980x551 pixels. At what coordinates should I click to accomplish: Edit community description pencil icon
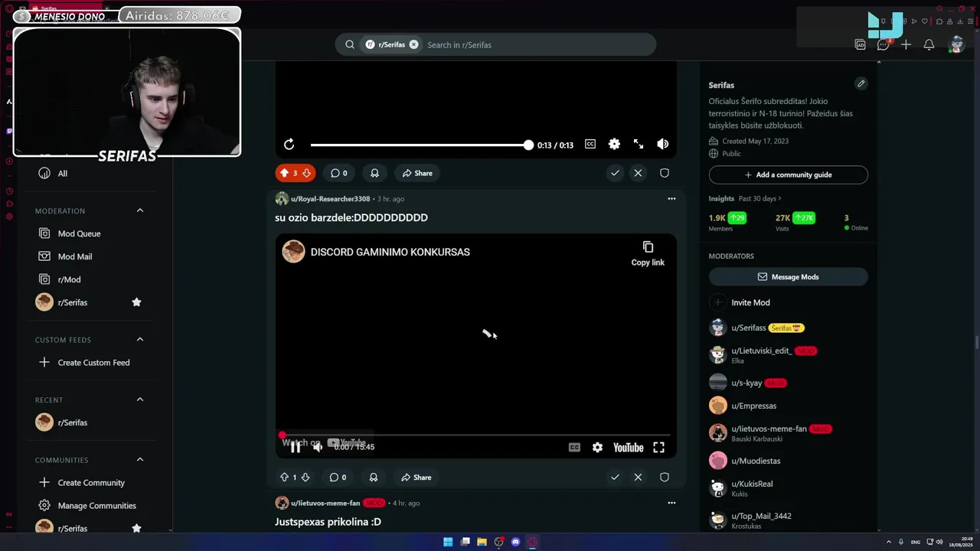coord(861,84)
